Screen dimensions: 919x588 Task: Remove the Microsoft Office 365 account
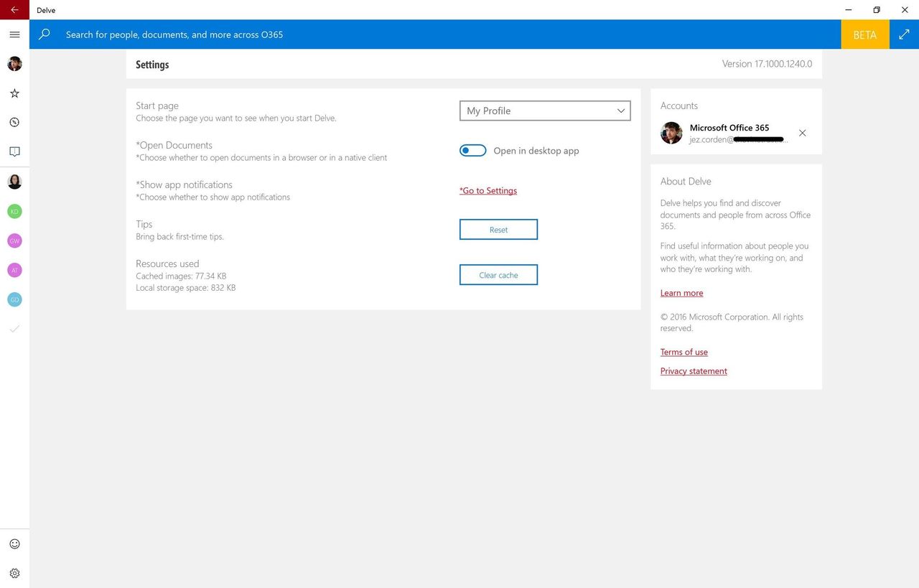803,133
